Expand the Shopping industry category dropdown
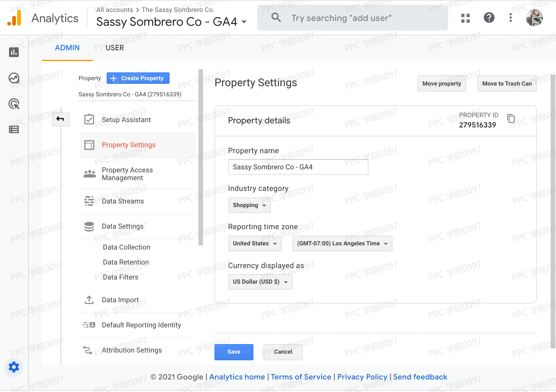Viewport: 556px width, 392px height. point(249,205)
